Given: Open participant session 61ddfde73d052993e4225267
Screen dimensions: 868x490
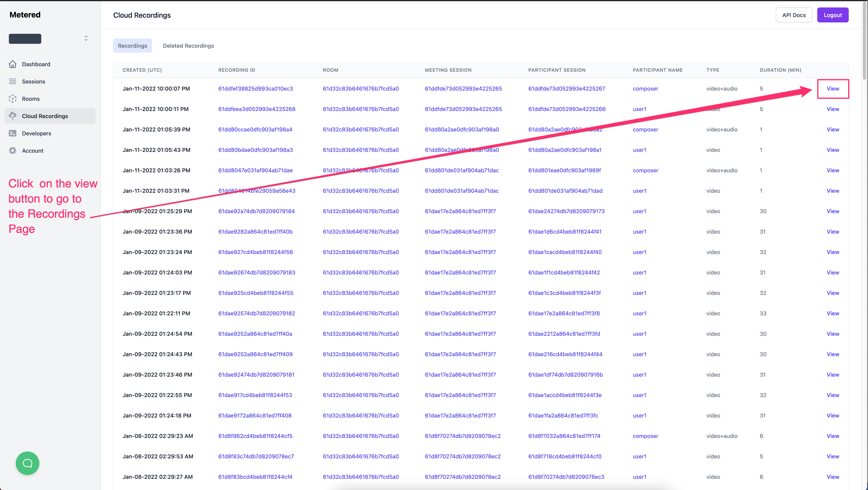Looking at the screenshot, I should click(x=567, y=89).
